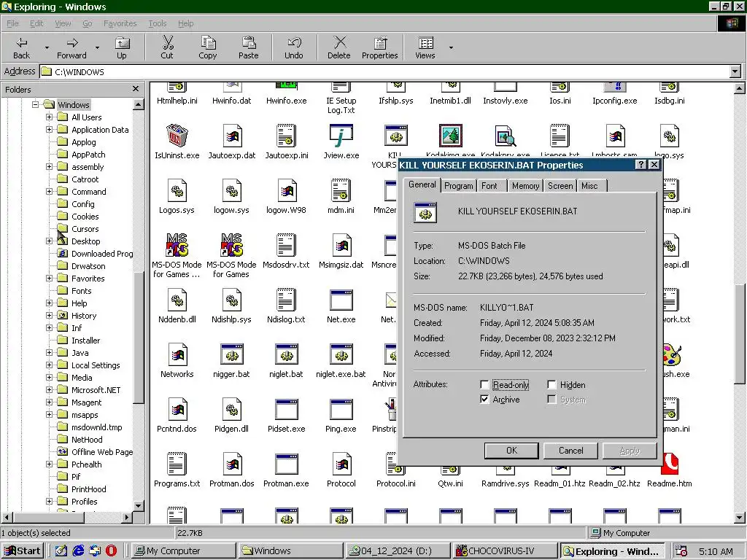
Task: Uncheck the Archive attribute checkbox
Action: (484, 399)
